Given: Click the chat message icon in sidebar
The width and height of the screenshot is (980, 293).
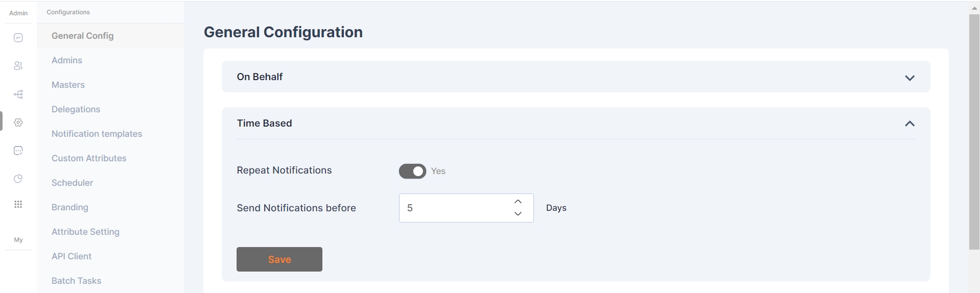Looking at the screenshot, I should pyautogui.click(x=18, y=151).
